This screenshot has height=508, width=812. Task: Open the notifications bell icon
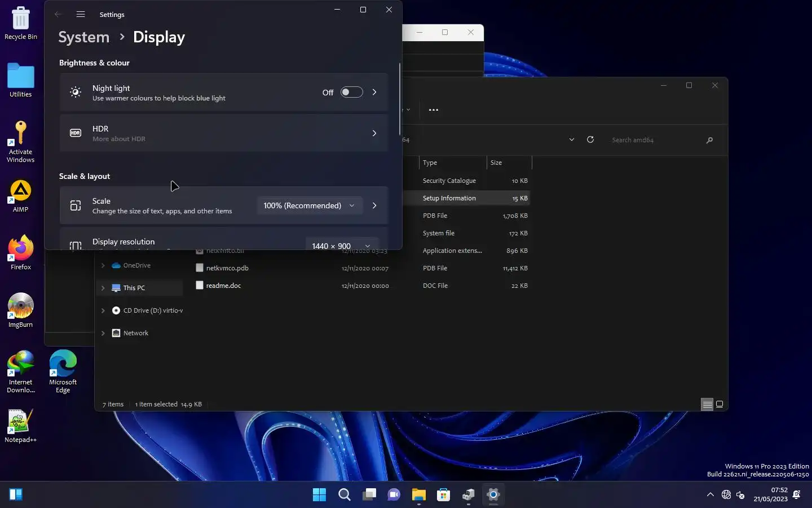point(797,494)
